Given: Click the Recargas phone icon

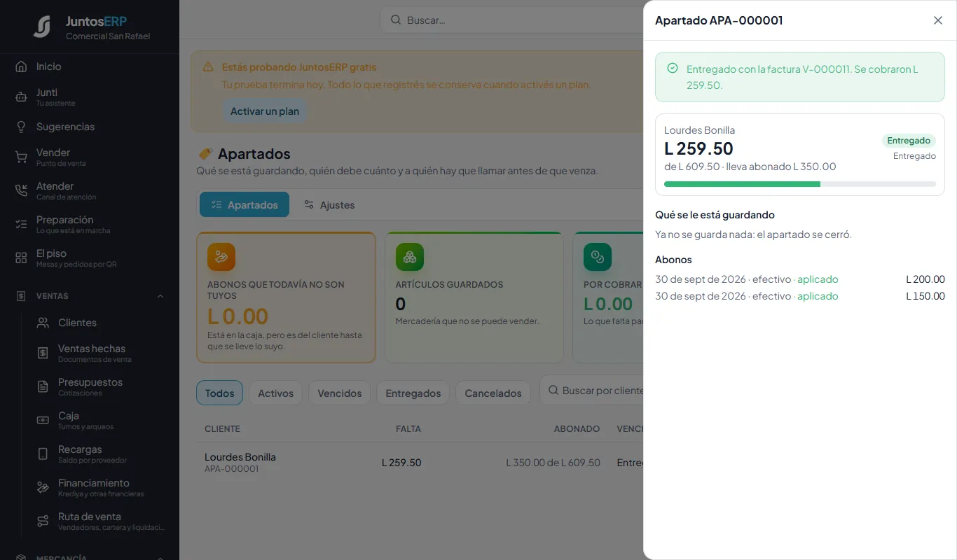Looking at the screenshot, I should [x=43, y=454].
